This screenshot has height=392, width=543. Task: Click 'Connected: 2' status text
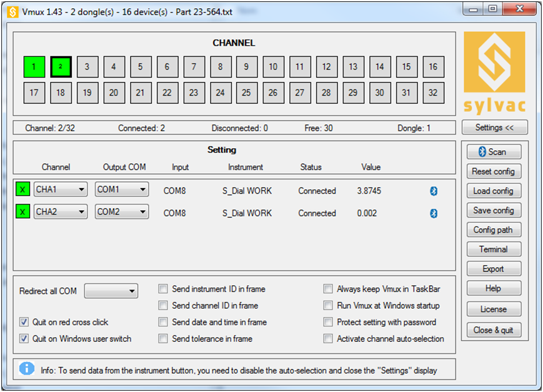[x=142, y=128]
